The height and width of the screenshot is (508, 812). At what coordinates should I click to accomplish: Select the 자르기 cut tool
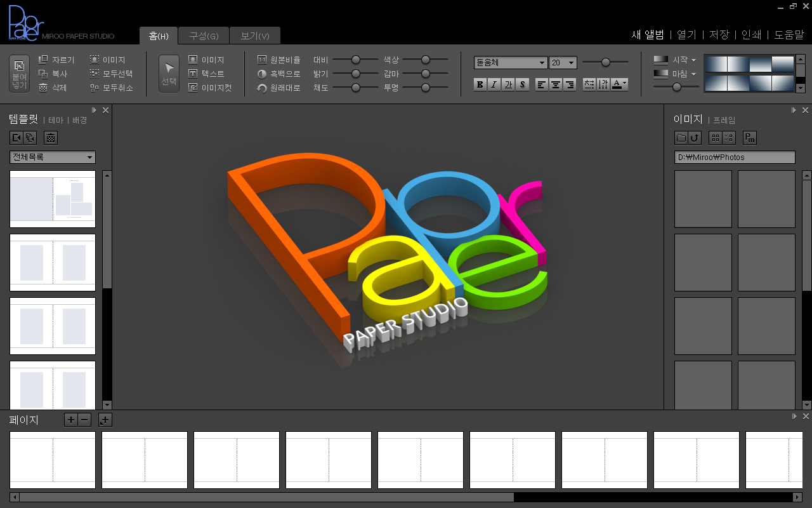(56, 60)
